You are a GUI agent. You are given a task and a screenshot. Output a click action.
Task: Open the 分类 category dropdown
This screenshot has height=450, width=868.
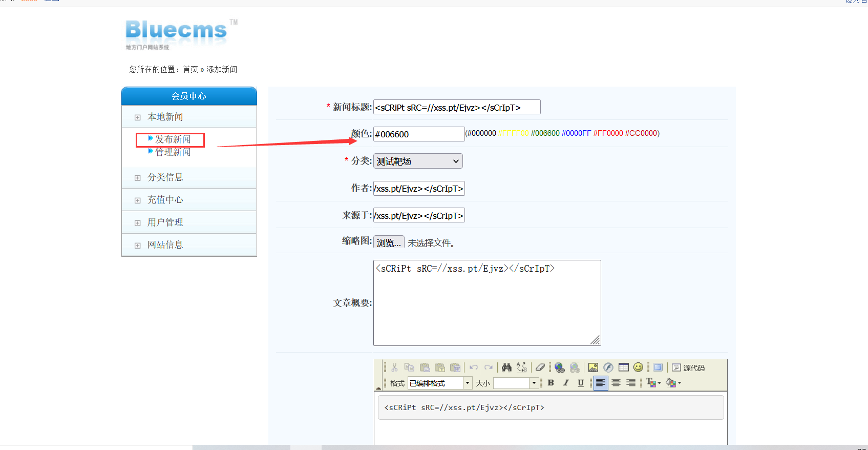[418, 161]
